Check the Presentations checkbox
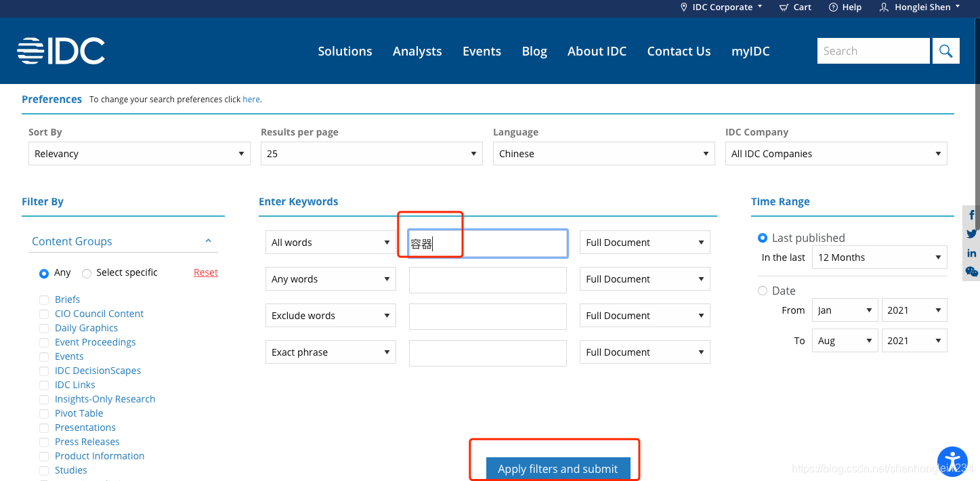Screen dimensions: 980x481 (44, 427)
